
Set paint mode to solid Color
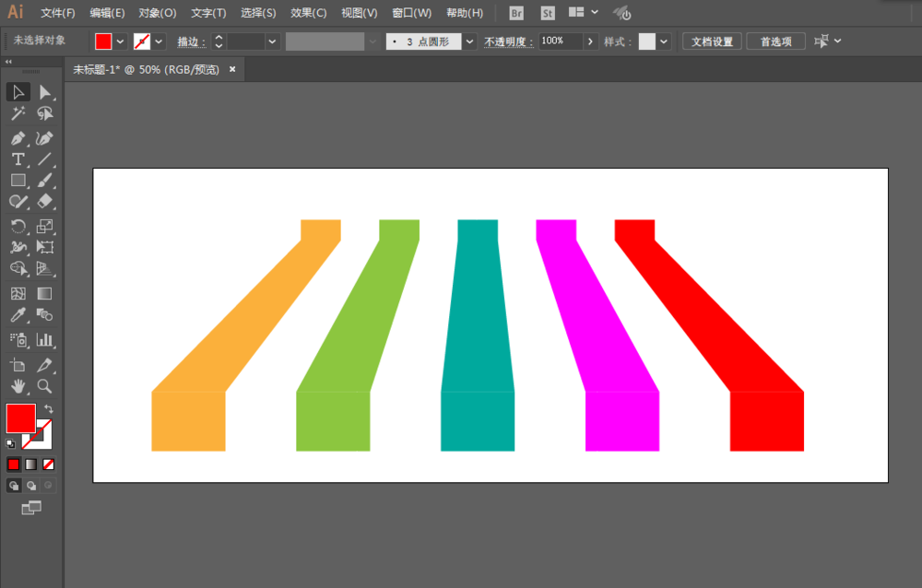pos(14,465)
